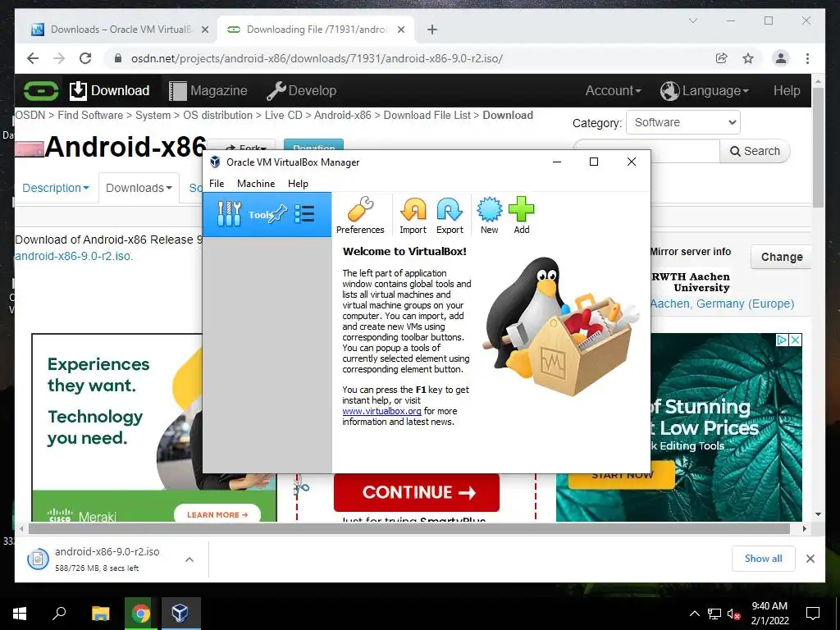Click Chrome tab search chevron
Image resolution: width=840 pixels, height=630 pixels.
(x=692, y=21)
